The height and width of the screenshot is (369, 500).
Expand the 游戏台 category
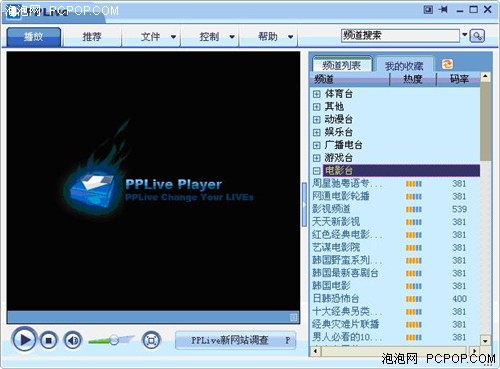point(316,158)
